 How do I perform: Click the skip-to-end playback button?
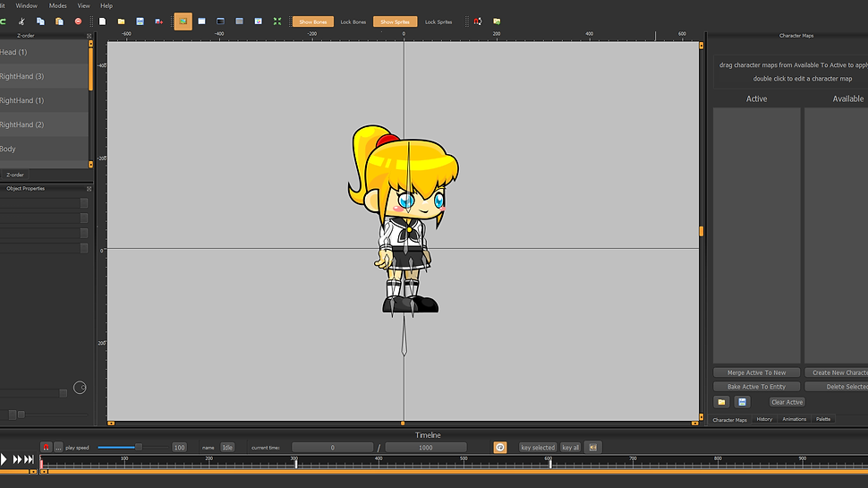point(29,459)
